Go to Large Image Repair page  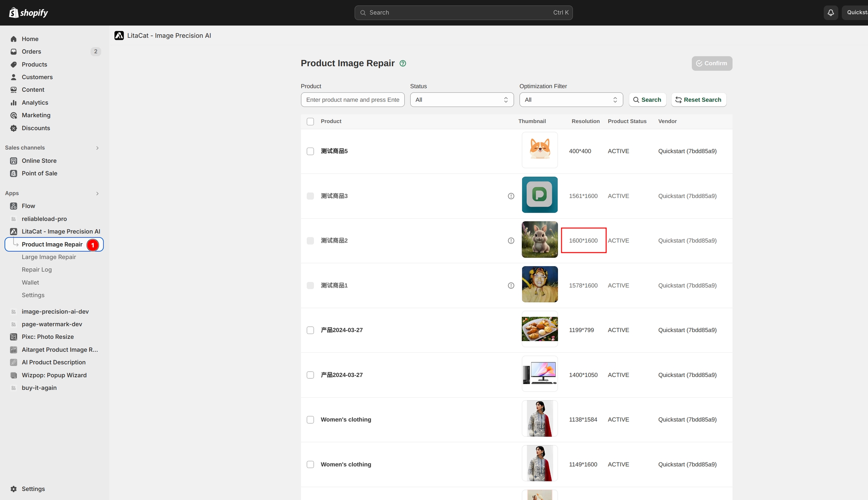pyautogui.click(x=49, y=257)
